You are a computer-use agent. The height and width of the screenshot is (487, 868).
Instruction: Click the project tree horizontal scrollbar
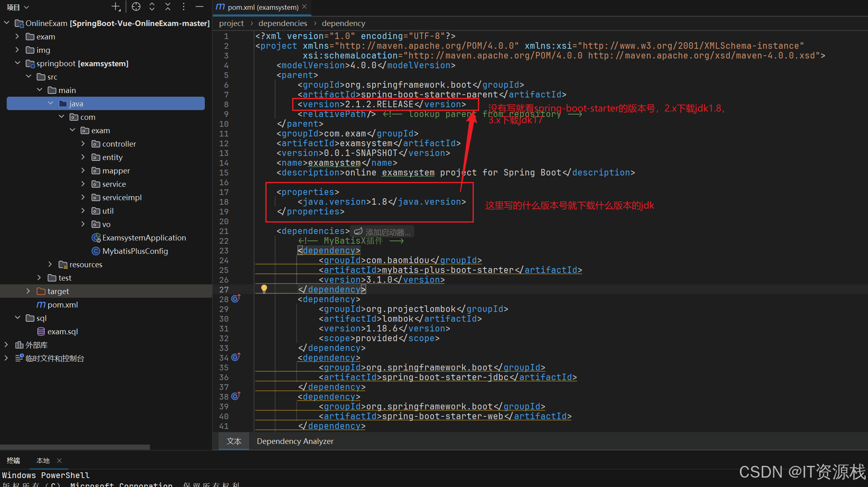pyautogui.click(x=75, y=447)
